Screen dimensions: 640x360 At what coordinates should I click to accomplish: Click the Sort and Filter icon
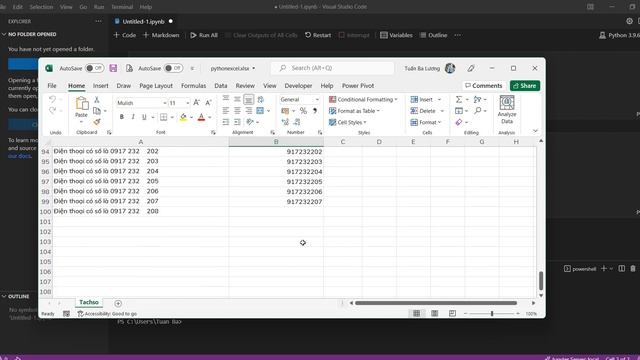pos(478,100)
